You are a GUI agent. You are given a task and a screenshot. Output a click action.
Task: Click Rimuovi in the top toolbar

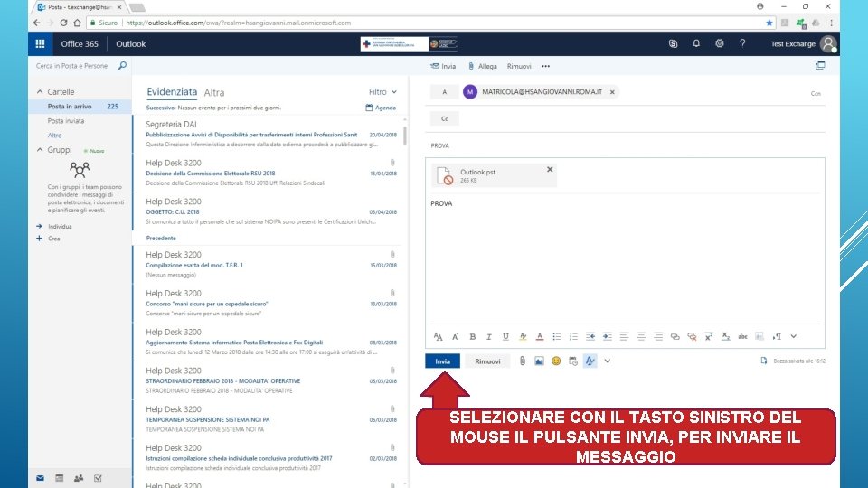click(519, 66)
